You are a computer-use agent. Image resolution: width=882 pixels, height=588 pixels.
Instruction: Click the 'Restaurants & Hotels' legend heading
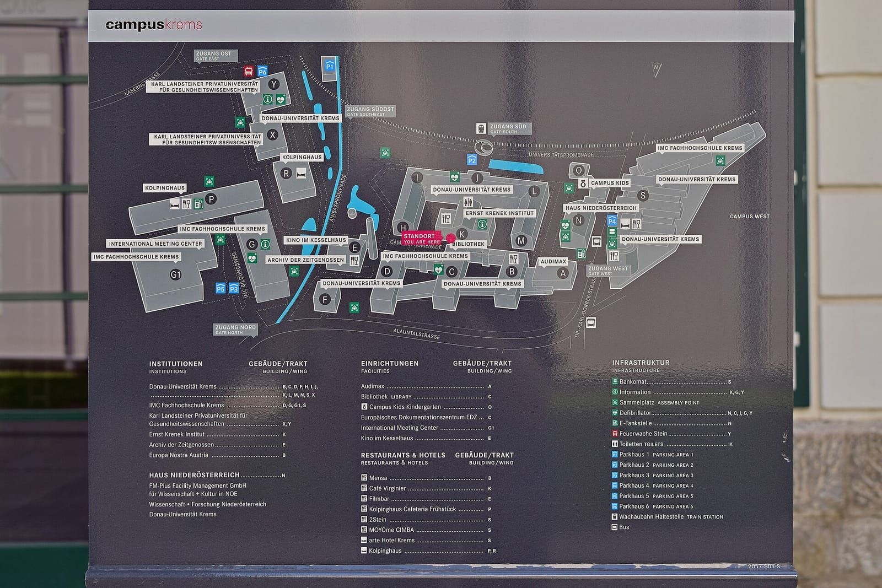[403, 455]
